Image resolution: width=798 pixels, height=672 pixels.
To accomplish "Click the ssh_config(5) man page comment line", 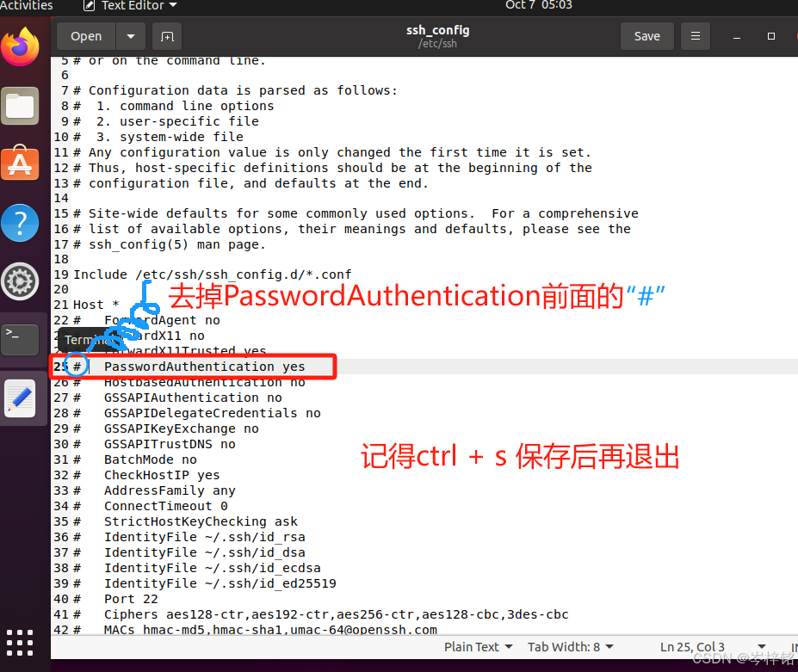I will pos(170,244).
